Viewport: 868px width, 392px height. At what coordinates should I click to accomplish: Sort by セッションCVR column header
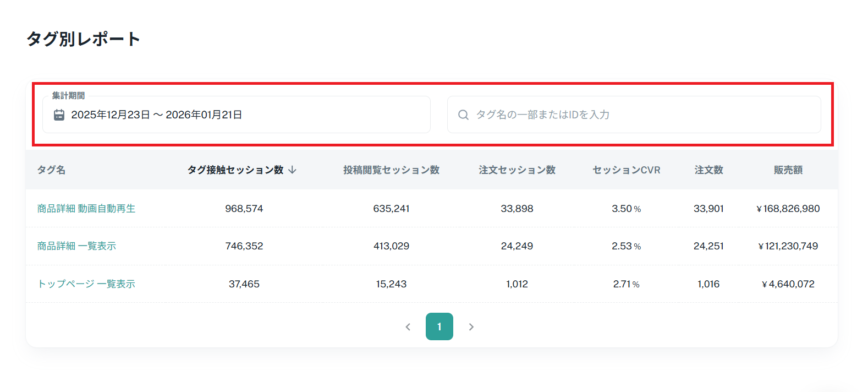pos(627,170)
